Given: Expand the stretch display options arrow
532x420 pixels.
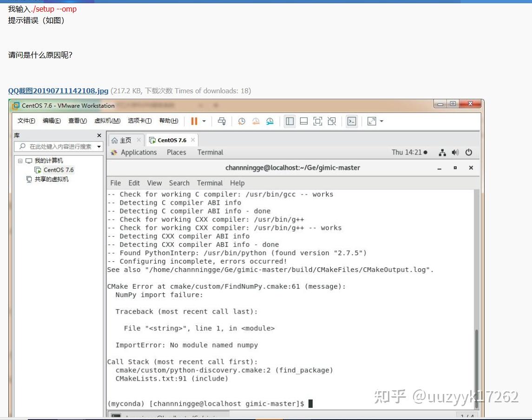Looking at the screenshot, I should (382, 121).
